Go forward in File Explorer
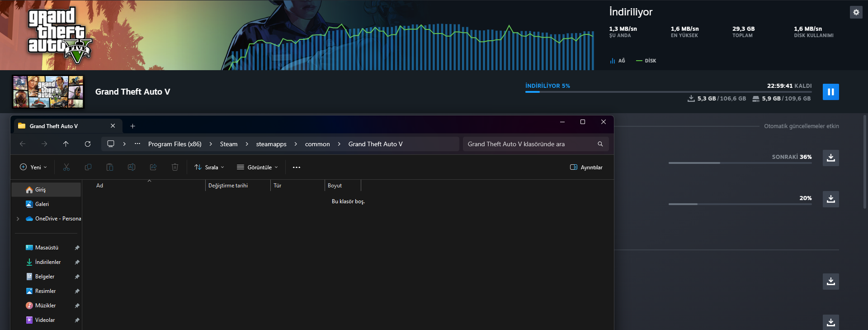868x330 pixels. point(44,144)
